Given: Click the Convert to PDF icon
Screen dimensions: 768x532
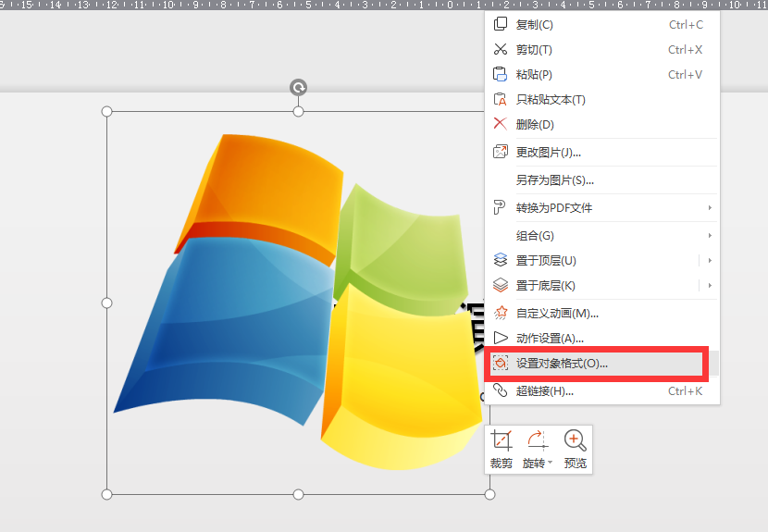Looking at the screenshot, I should pyautogui.click(x=499, y=207).
